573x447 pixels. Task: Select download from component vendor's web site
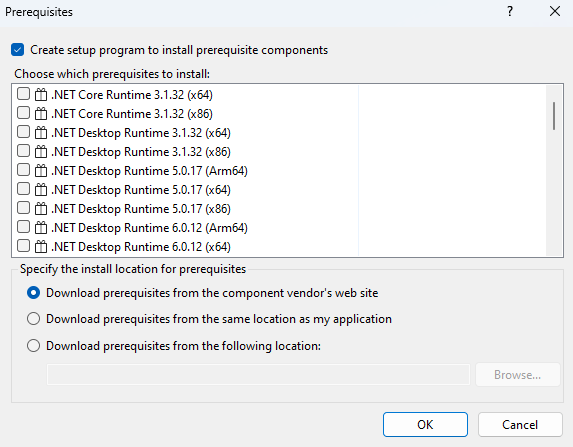click(x=33, y=293)
